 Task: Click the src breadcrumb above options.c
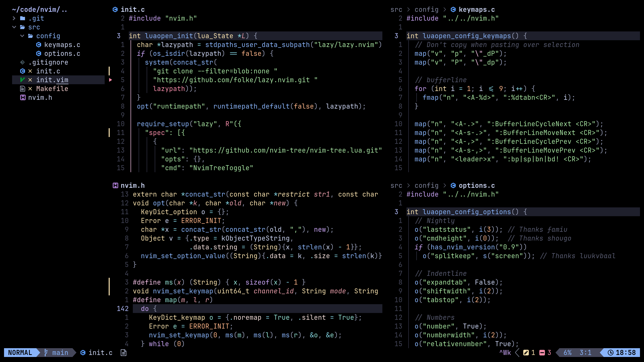[x=396, y=186]
